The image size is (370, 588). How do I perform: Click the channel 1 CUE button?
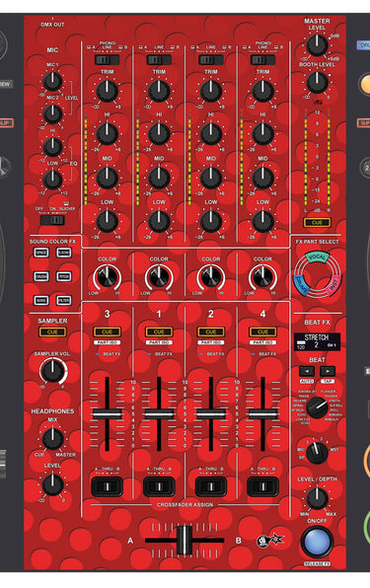coord(159,331)
